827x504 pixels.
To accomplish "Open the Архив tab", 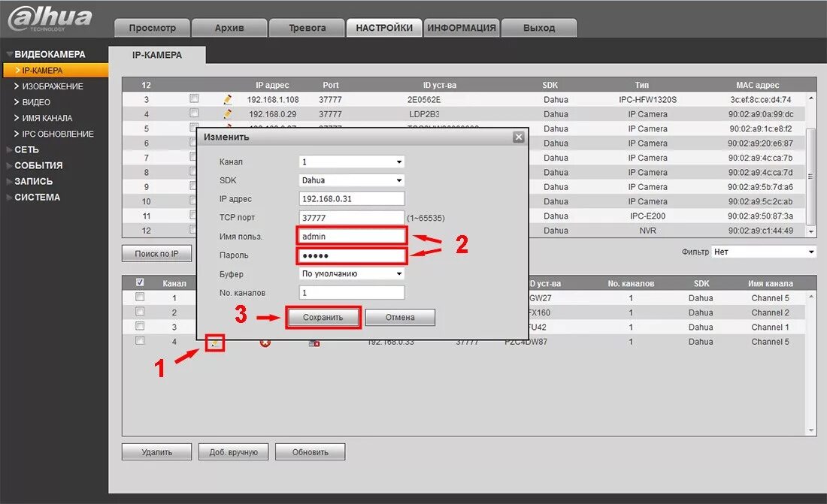I will 229,28.
